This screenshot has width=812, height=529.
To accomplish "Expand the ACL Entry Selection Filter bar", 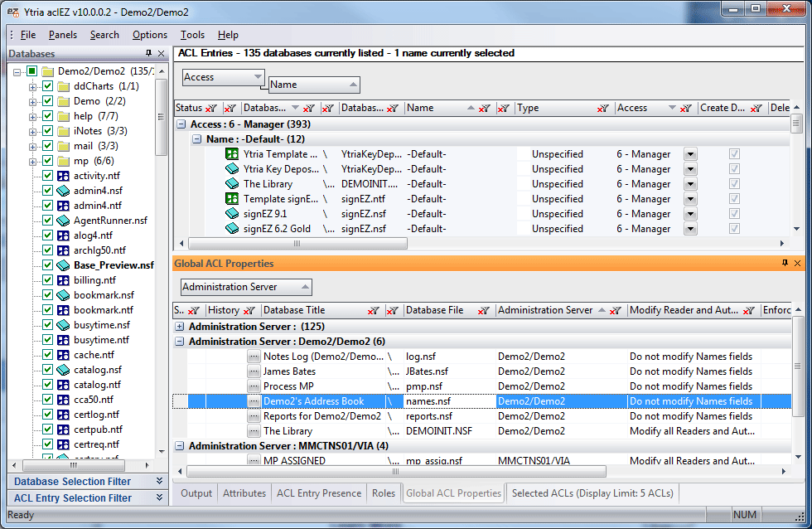I will point(88,498).
